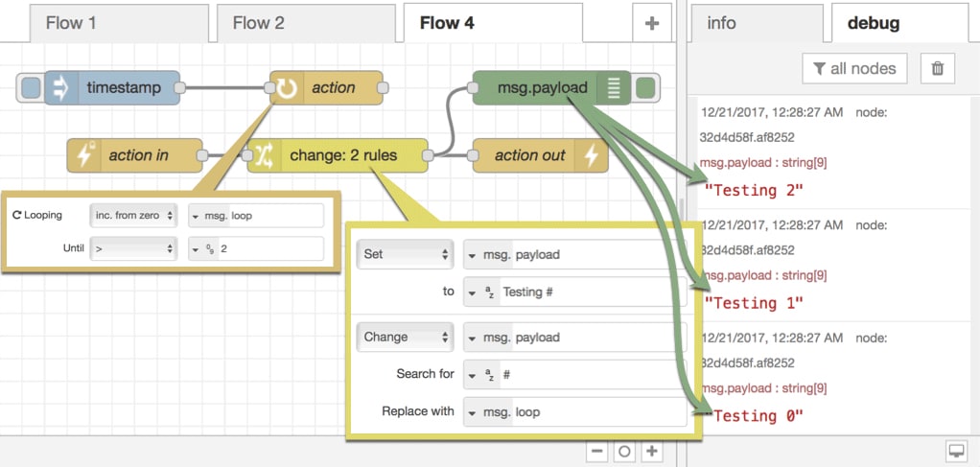Click the action out node's lightning icon
Screen dimensions: 980x467
pos(592,155)
